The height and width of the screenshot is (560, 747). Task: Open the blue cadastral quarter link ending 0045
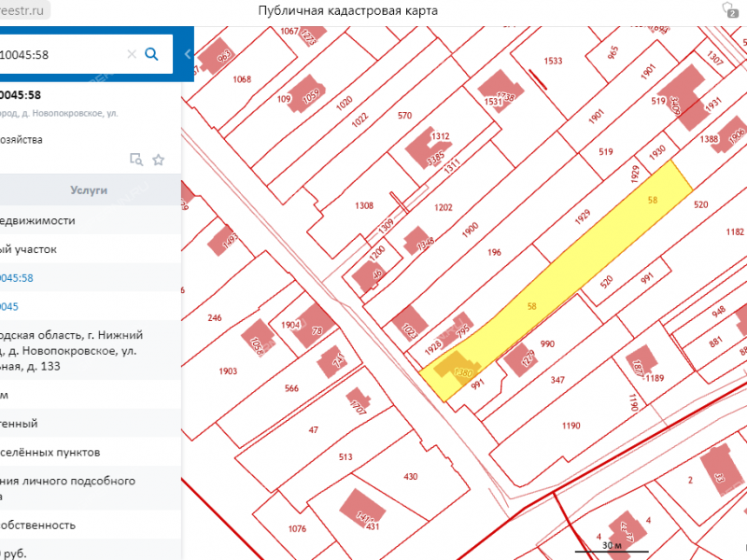(9, 306)
